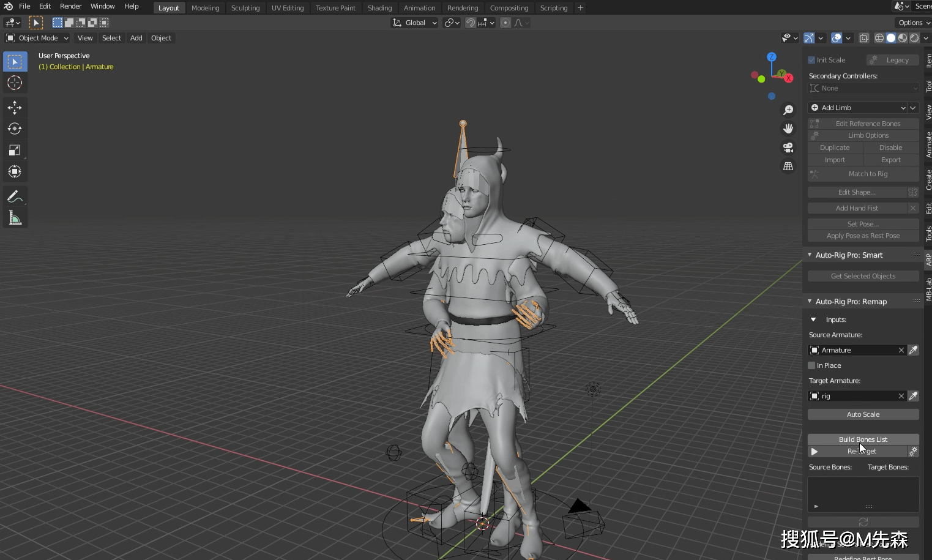Choose the Scale tool
Viewport: 932px width, 560px height.
coord(15,151)
